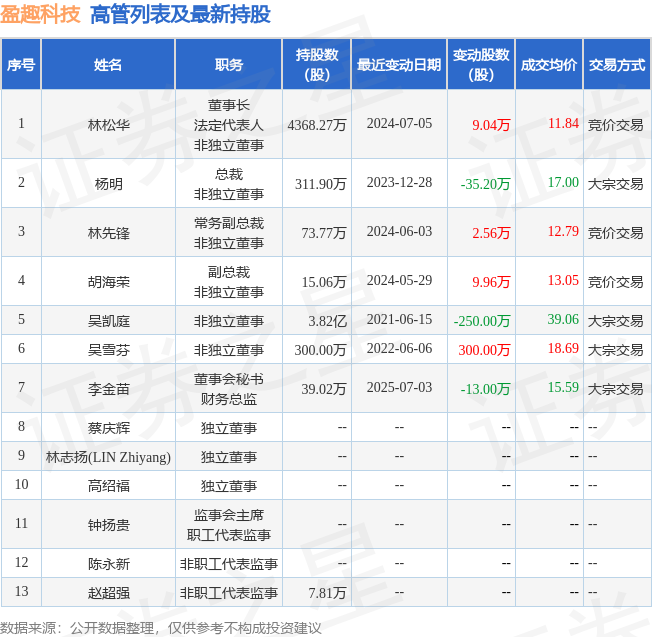The height and width of the screenshot is (637, 652).
Task: Select the name 钟扬贵
Action: click(x=109, y=526)
